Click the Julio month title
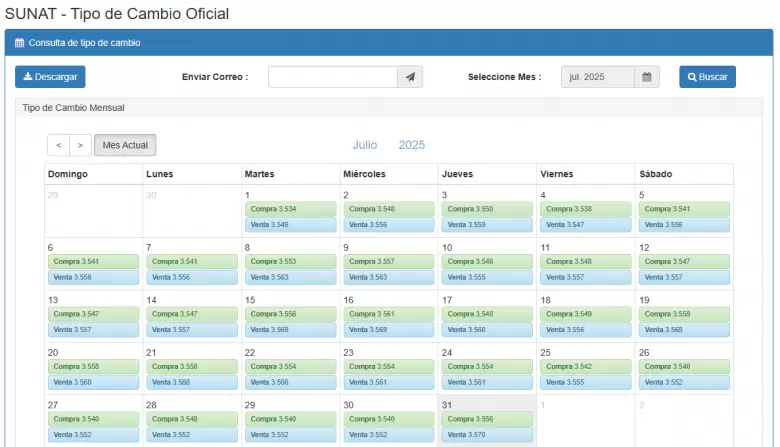The width and height of the screenshot is (780, 447). 365,145
